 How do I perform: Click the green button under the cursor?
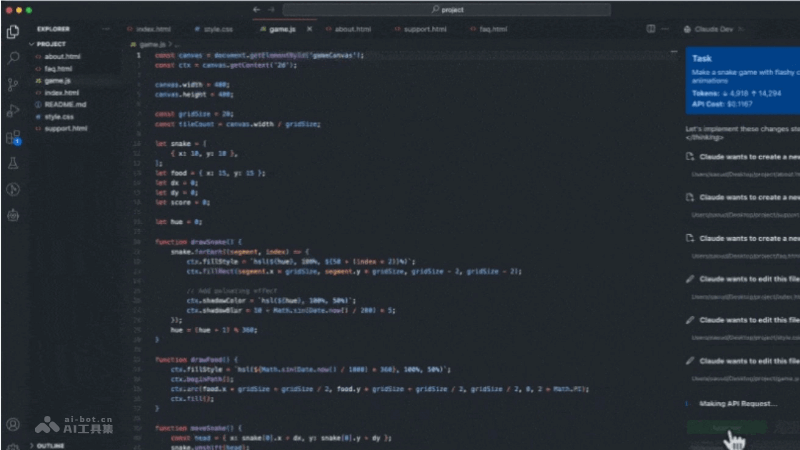727,427
